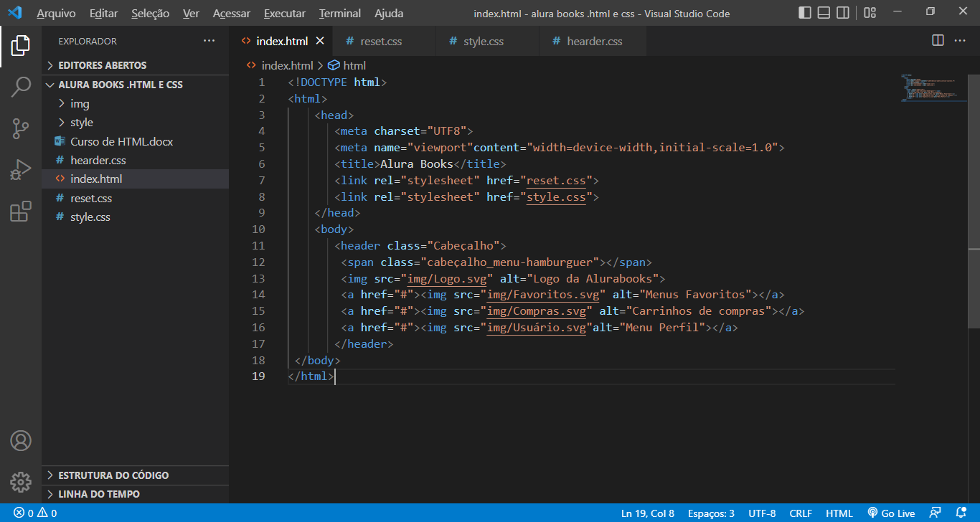Image resolution: width=980 pixels, height=522 pixels.
Task: Click line number 10 in the gutter
Action: (x=258, y=229)
